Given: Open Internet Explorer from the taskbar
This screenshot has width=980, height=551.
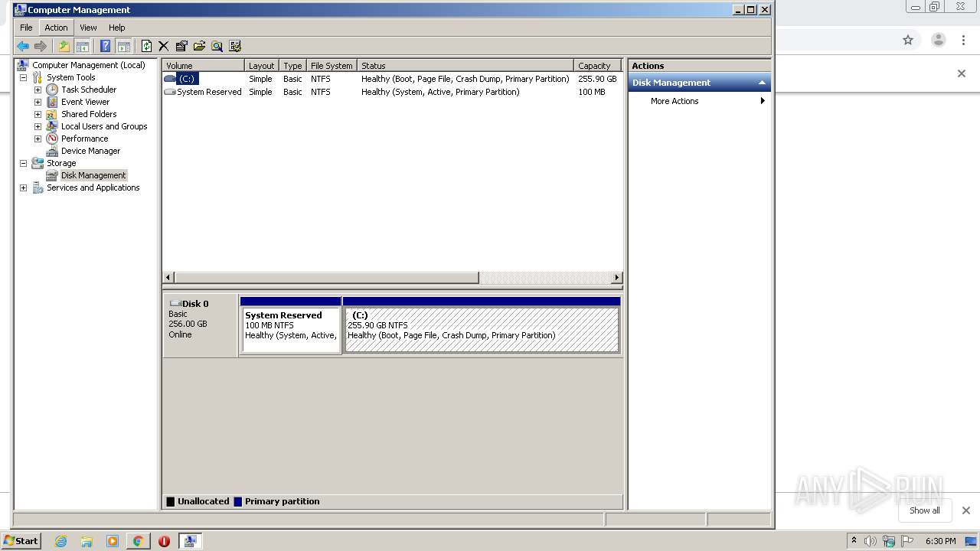Looking at the screenshot, I should (60, 541).
